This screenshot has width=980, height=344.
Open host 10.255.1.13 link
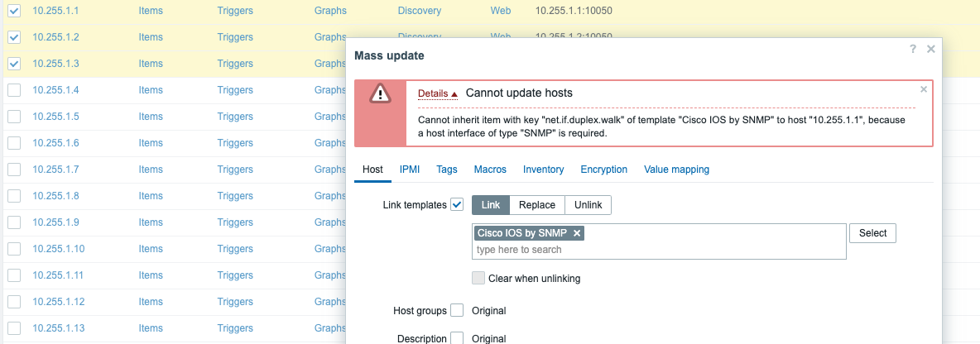tap(58, 327)
